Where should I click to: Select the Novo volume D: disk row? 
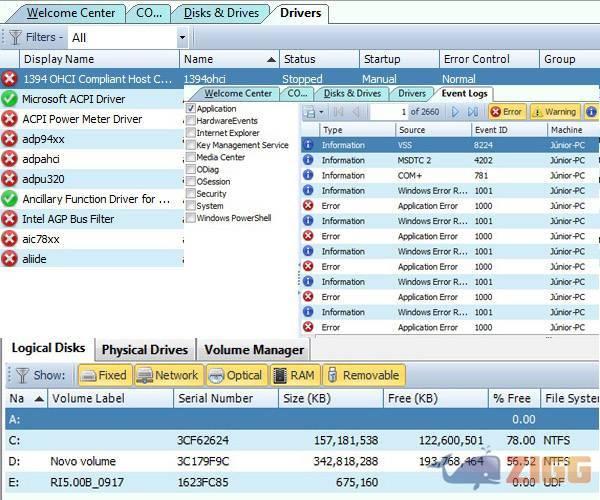coord(300,461)
